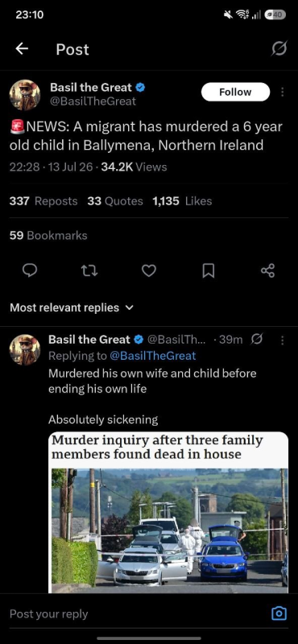View the 337 Reposts list
Screen dimensions: 298x644
43,201
